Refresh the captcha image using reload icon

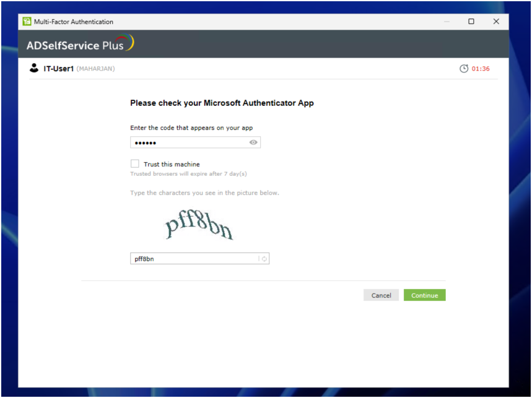pyautogui.click(x=264, y=259)
